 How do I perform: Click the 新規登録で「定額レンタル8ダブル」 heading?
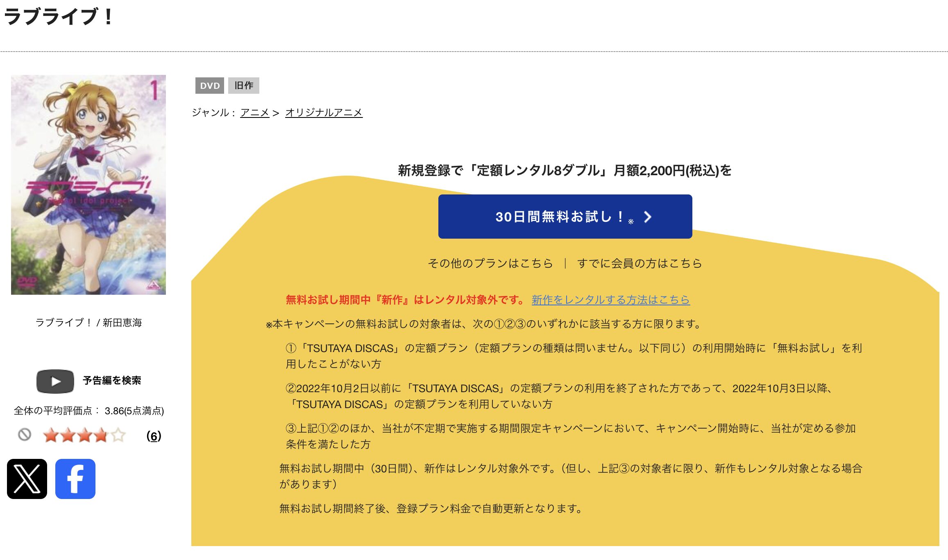565,170
